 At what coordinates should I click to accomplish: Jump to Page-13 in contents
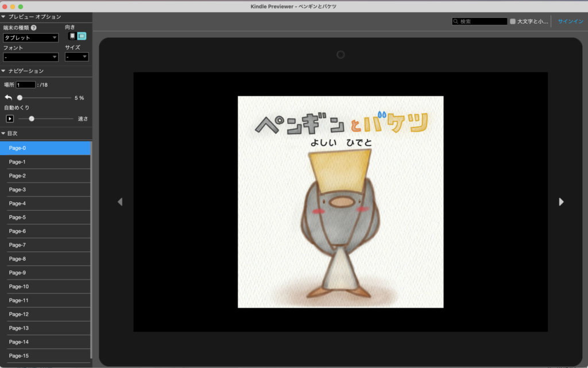tap(45, 328)
